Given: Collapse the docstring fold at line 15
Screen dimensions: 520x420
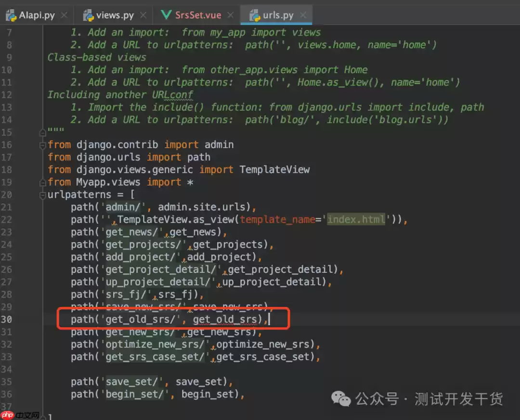Looking at the screenshot, I should (x=42, y=132).
